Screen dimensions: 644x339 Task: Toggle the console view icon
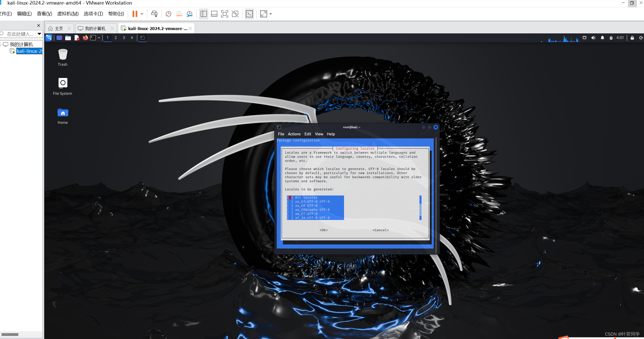[249, 14]
